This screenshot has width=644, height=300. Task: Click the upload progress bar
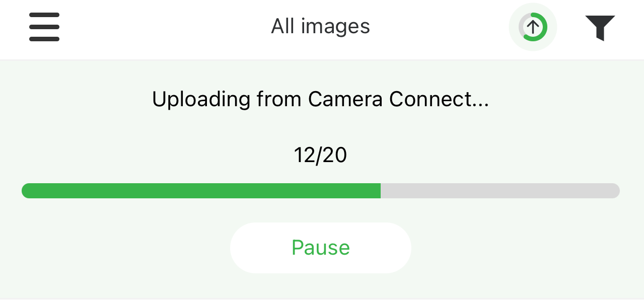pyautogui.click(x=321, y=191)
